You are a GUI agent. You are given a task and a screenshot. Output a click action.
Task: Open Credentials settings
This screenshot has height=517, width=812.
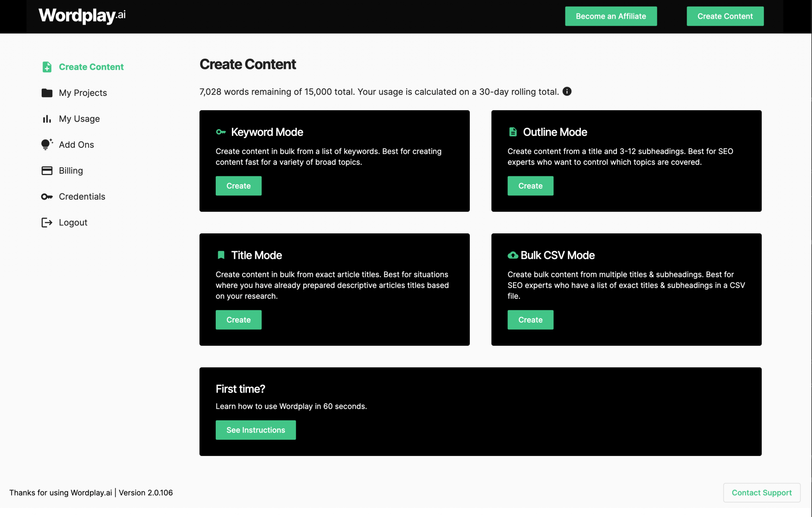82,196
